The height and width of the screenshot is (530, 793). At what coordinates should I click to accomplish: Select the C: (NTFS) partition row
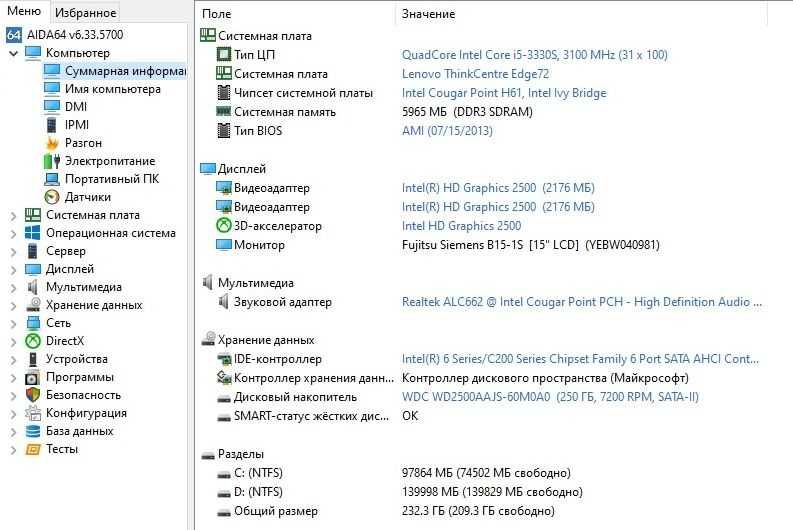393,473
